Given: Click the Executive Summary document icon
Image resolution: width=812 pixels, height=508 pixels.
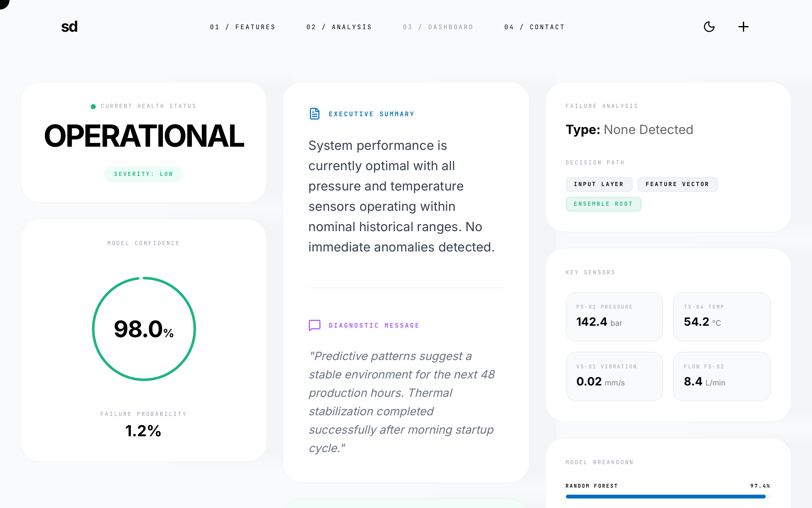Looking at the screenshot, I should click(314, 114).
